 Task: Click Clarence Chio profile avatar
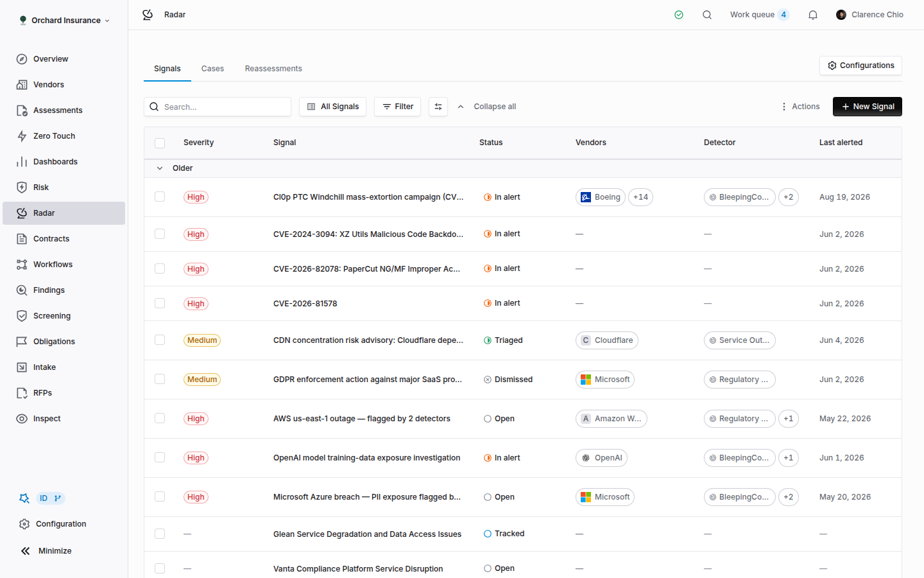click(841, 15)
